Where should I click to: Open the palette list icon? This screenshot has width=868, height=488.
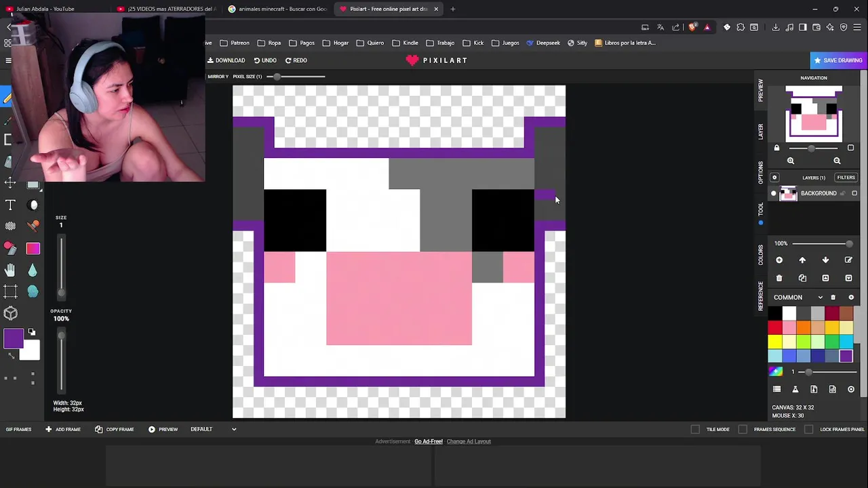coord(777,389)
